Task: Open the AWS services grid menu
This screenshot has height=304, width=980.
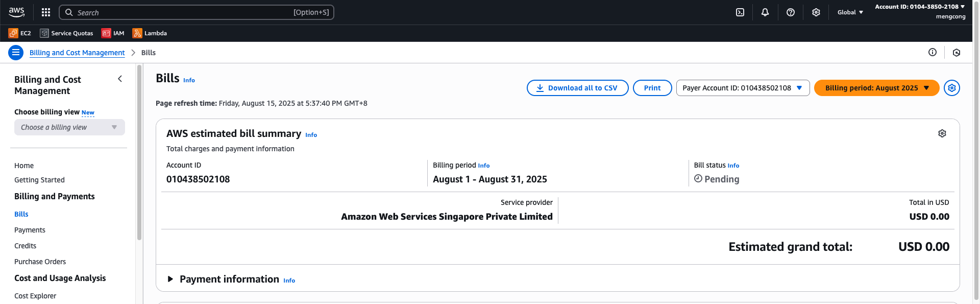Action: tap(46, 12)
